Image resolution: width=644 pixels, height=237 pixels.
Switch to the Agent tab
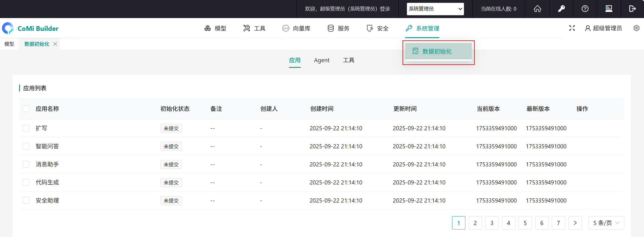[321, 60]
